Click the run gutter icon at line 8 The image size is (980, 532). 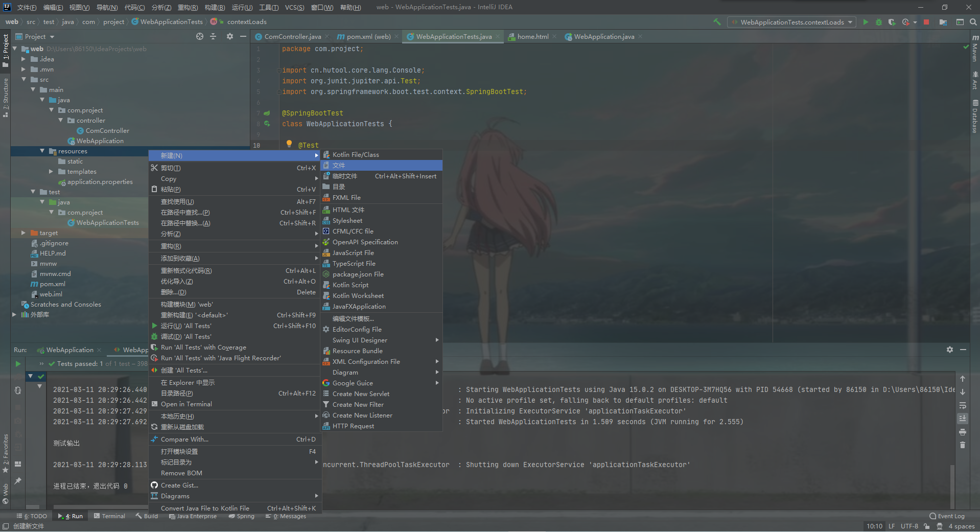(x=267, y=124)
